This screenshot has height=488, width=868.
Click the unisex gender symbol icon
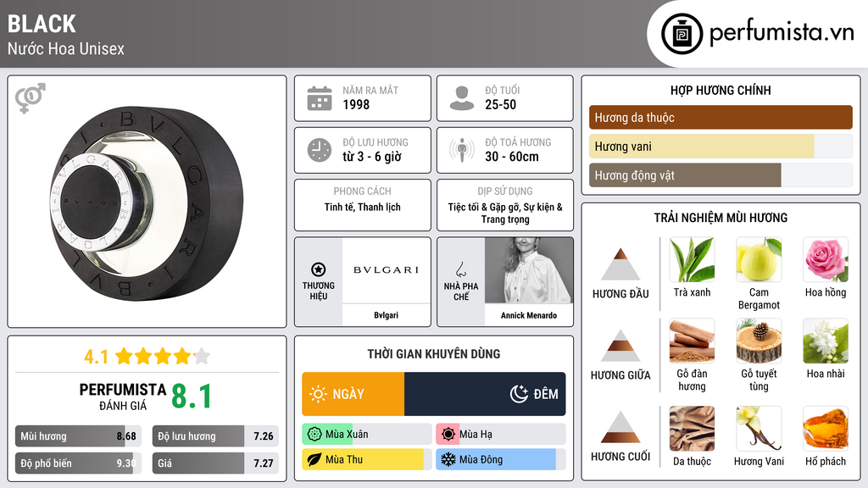(x=30, y=98)
